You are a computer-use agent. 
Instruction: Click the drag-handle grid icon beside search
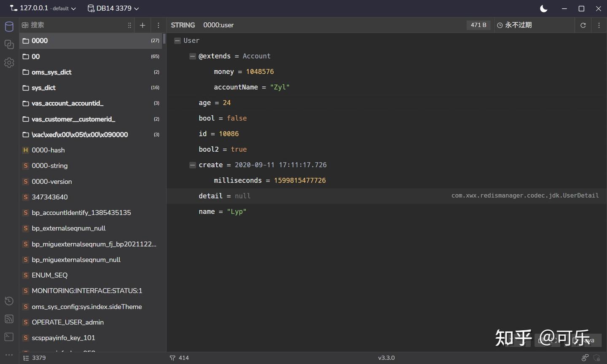point(129,25)
